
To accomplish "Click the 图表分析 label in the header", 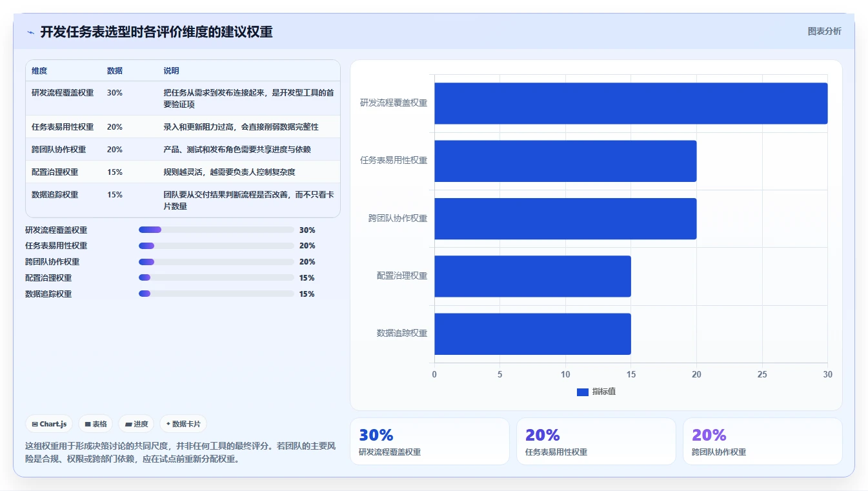I will [824, 31].
